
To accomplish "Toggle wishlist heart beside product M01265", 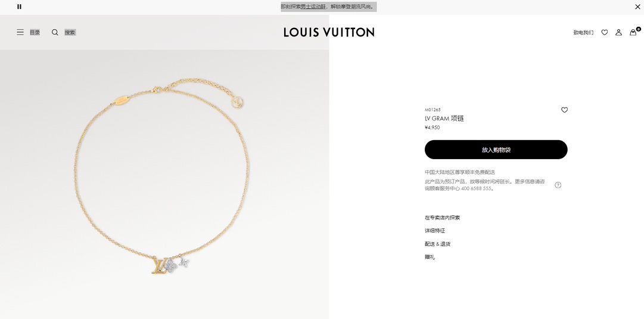I will click(564, 110).
